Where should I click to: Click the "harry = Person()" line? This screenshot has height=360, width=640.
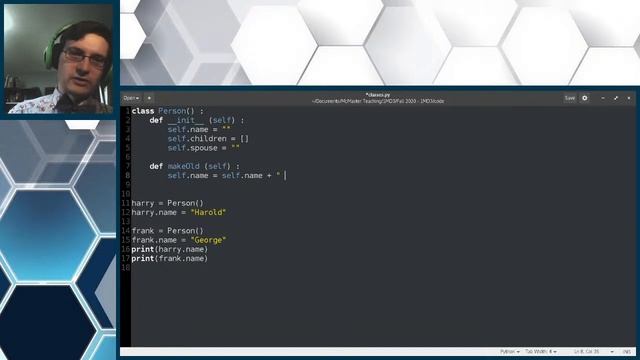167,203
